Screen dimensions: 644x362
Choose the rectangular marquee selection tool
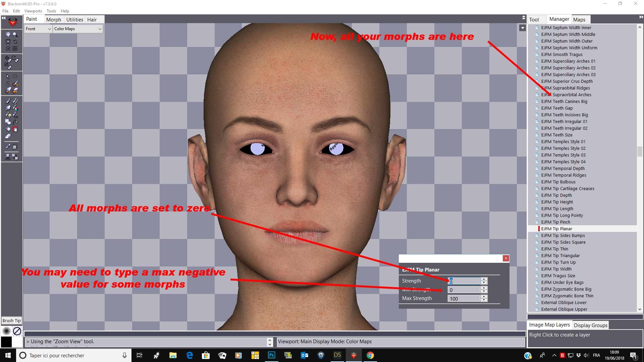15,76
